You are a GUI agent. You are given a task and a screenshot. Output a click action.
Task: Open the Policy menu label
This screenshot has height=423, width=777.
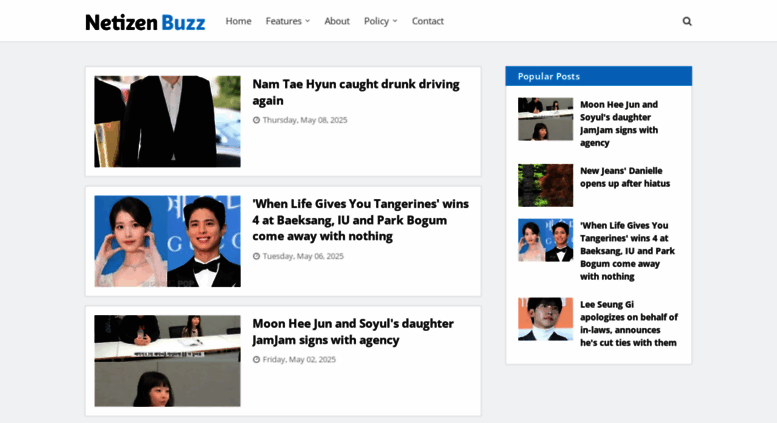377,21
